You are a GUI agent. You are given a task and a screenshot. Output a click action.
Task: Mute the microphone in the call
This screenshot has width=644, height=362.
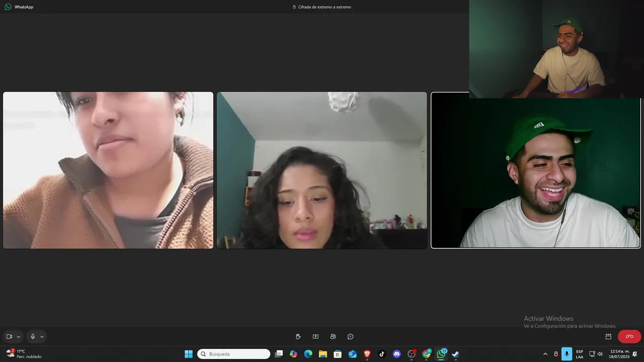point(33,336)
